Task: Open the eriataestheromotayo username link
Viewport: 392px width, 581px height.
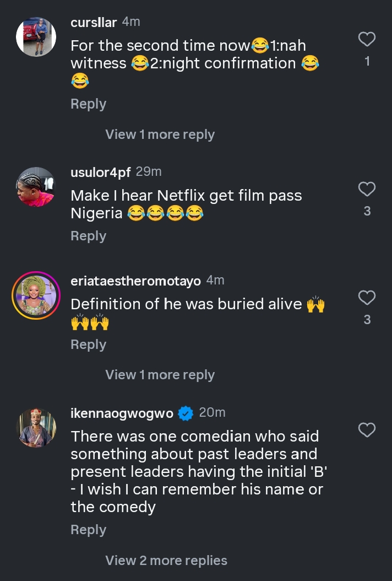Action: [135, 281]
